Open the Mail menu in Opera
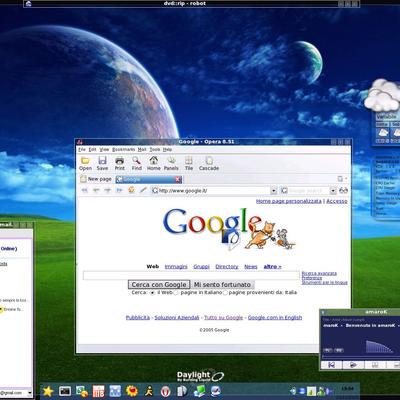Image resolution: width=400 pixels, height=400 pixels. (142, 150)
